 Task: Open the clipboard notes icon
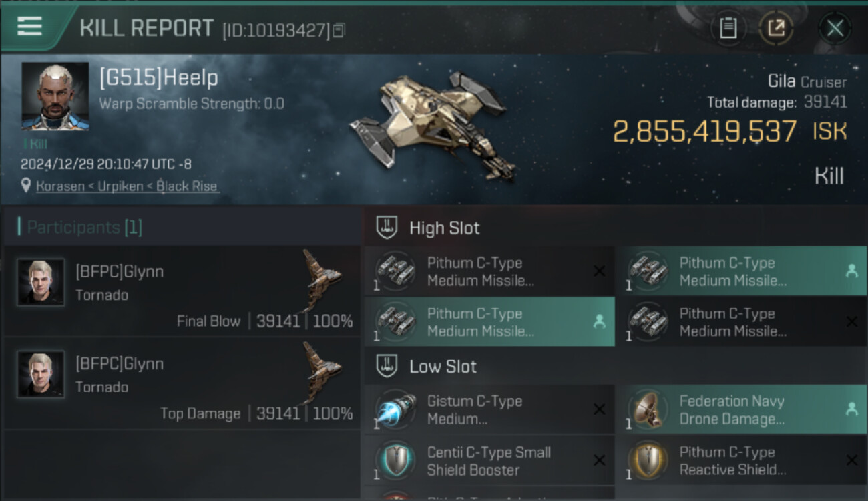tap(728, 28)
